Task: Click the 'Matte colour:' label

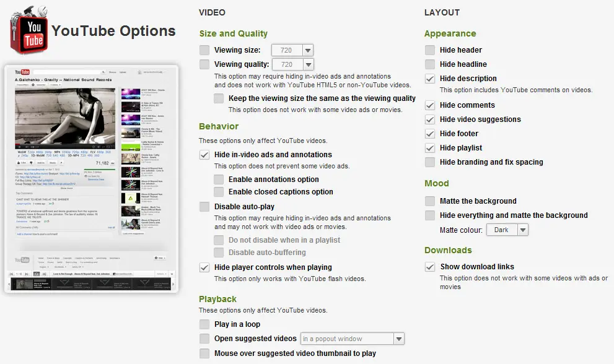Action: pyautogui.click(x=462, y=230)
